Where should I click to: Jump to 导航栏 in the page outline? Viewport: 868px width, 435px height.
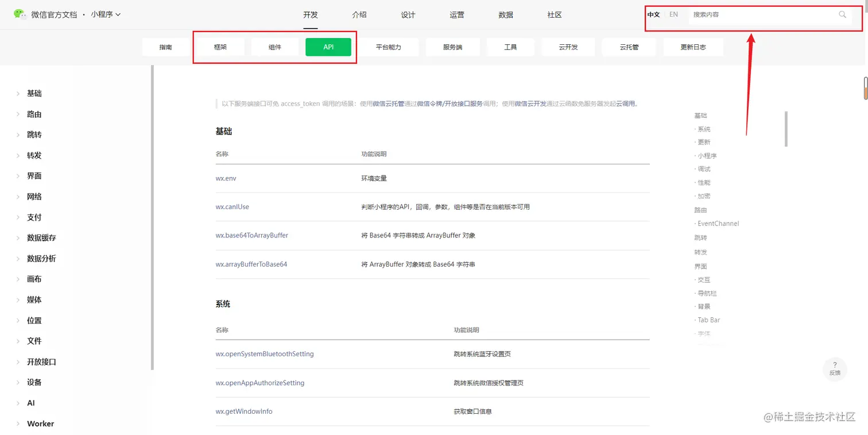click(707, 294)
